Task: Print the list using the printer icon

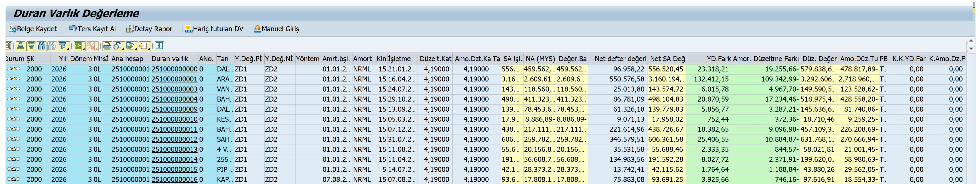Action: click(x=107, y=46)
